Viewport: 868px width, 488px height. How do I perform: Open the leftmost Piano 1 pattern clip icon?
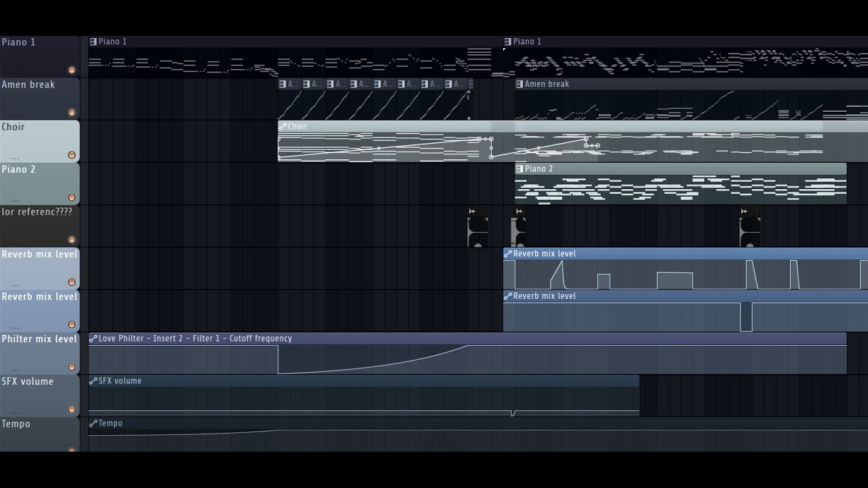[x=93, y=42]
